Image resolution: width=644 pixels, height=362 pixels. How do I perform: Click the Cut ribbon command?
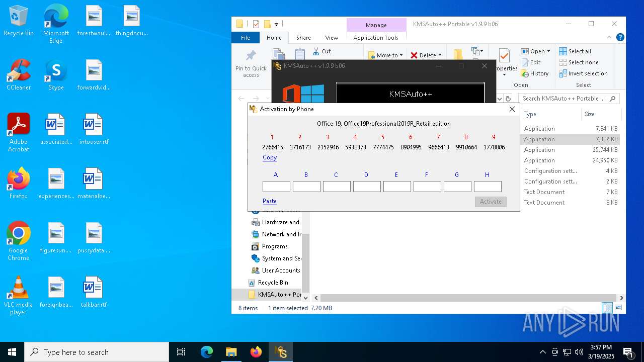tap(321, 51)
